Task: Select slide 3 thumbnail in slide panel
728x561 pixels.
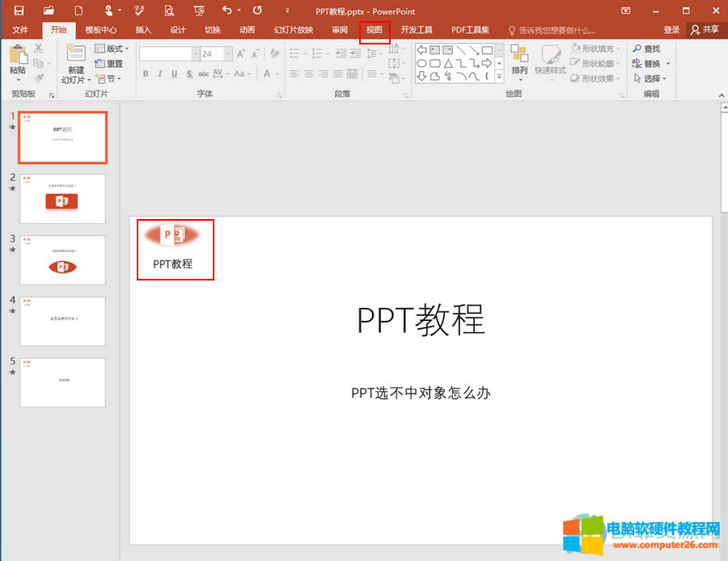Action: coord(62,259)
